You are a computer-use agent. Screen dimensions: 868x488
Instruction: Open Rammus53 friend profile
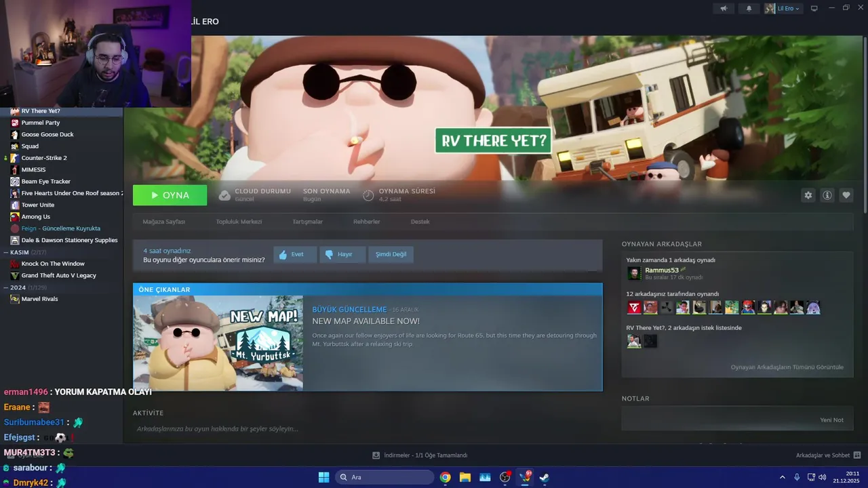click(661, 270)
